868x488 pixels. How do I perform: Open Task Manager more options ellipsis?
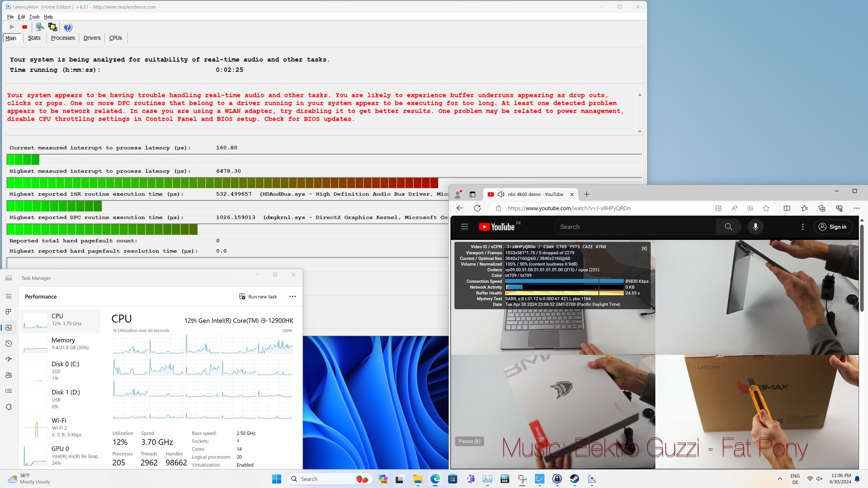tap(292, 296)
